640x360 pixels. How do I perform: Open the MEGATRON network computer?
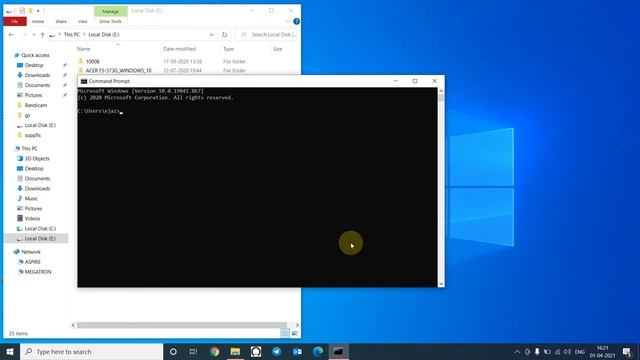click(x=38, y=272)
